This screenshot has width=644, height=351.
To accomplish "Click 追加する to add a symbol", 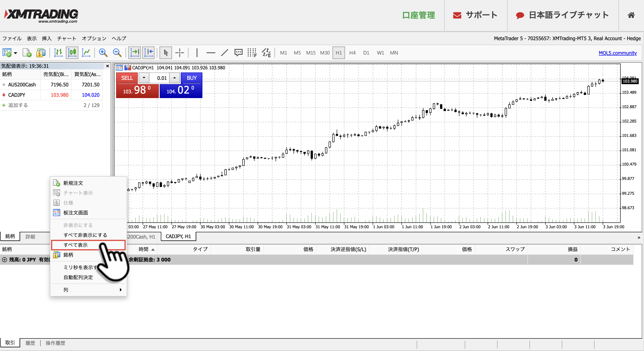I will coord(18,105).
